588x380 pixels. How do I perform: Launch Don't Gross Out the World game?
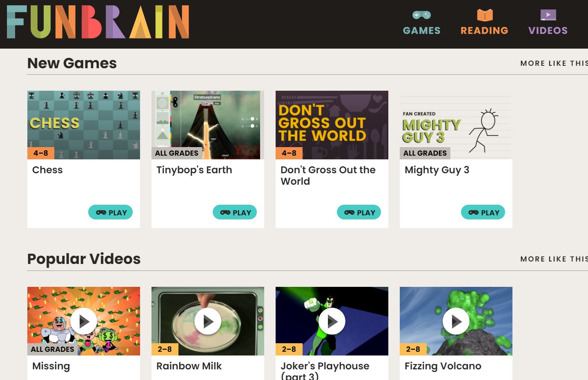coord(359,212)
